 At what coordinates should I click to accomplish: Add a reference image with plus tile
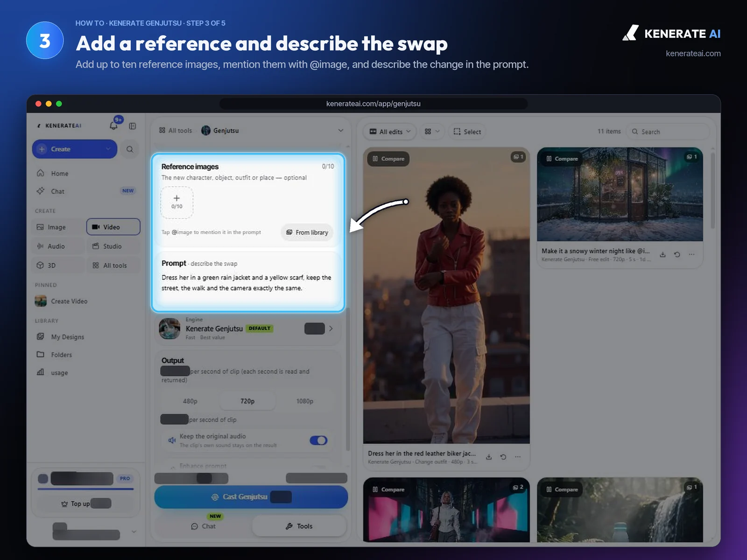pos(176,203)
